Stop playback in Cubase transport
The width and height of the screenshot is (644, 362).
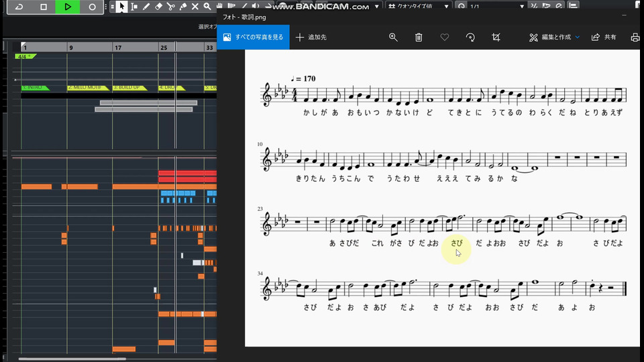click(x=44, y=7)
